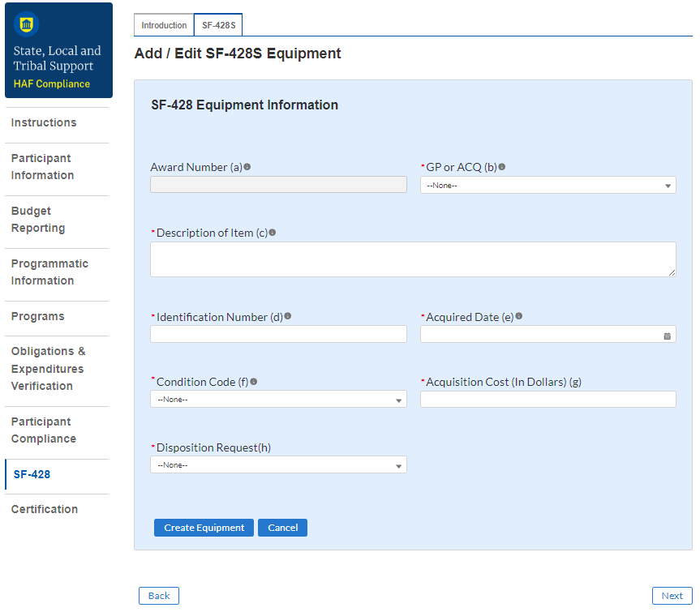
Task: Open the Disposition Request dropdown
Action: [278, 465]
